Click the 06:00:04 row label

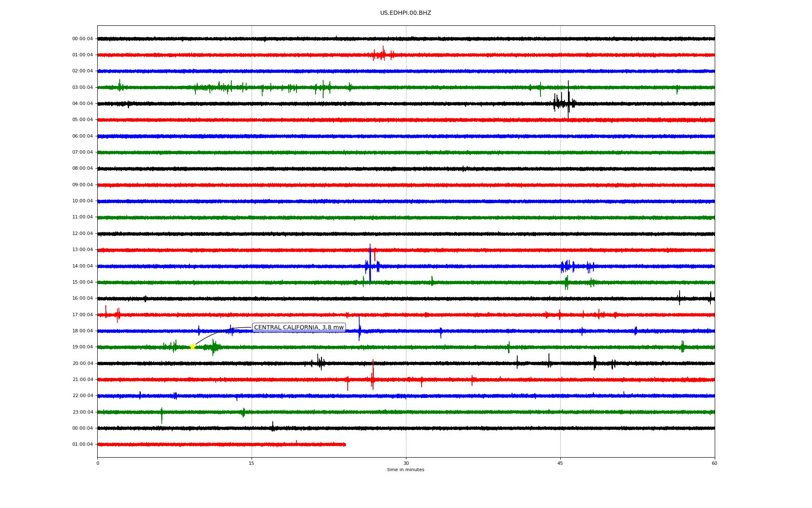[82, 136]
